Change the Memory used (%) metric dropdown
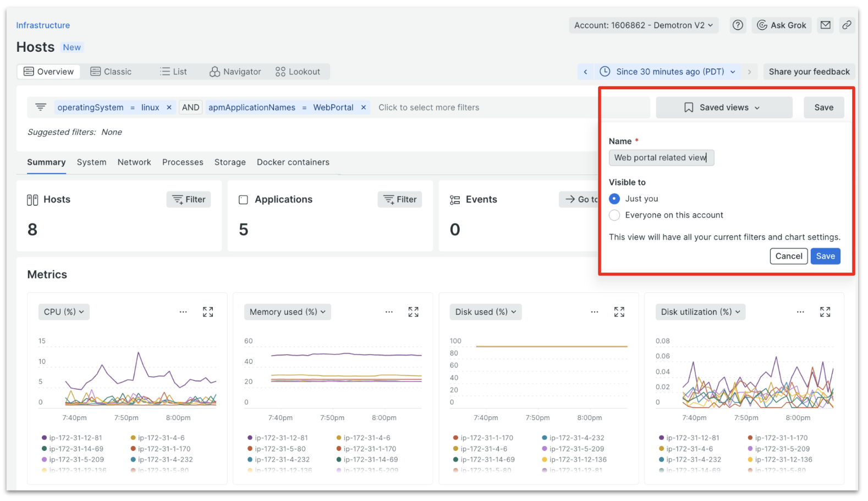Screen dimensions: 868x501 click(x=288, y=312)
